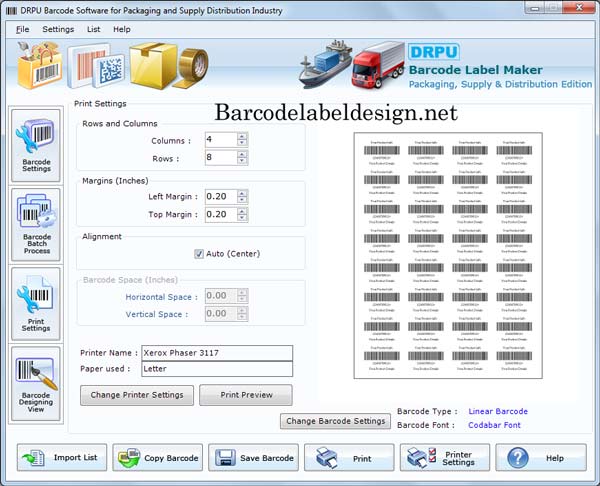Switch to Barcode Designing View

(36, 384)
